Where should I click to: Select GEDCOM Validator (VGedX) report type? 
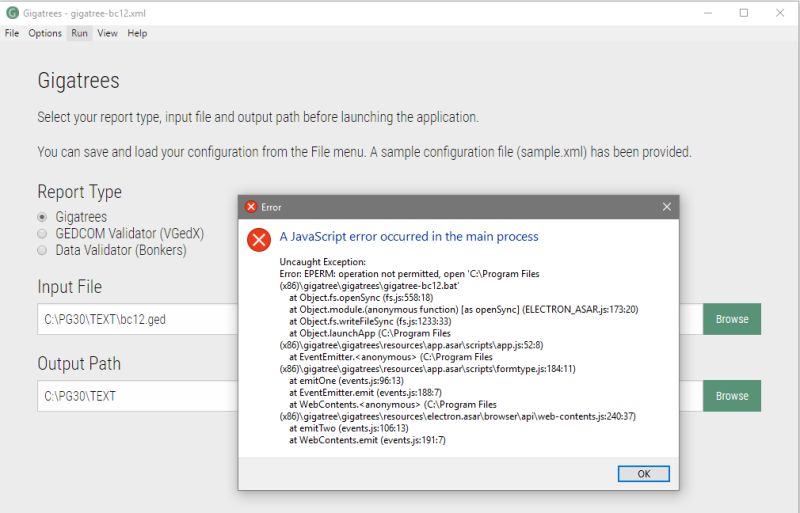(42, 233)
